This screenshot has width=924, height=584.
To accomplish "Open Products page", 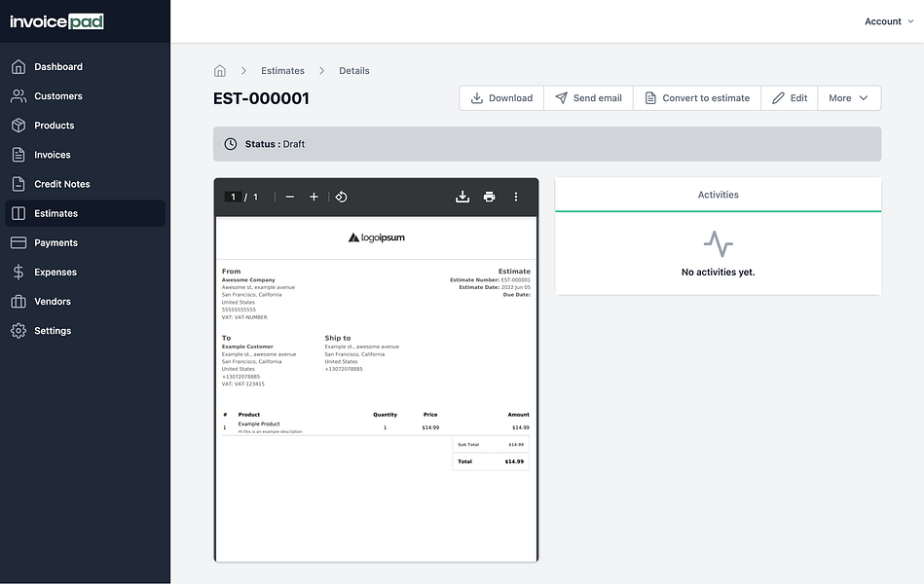I will coord(86,126).
